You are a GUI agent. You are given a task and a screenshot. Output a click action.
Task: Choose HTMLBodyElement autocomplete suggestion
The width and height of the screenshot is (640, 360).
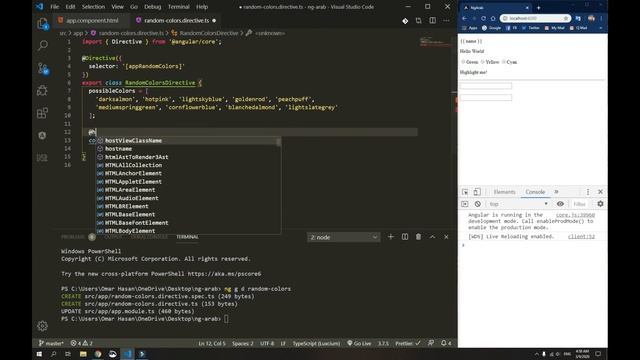[188, 231]
